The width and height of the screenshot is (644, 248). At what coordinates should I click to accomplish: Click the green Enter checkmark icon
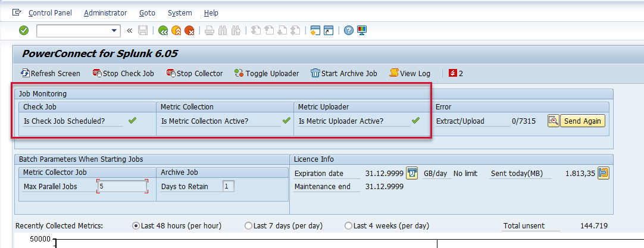coord(24,30)
